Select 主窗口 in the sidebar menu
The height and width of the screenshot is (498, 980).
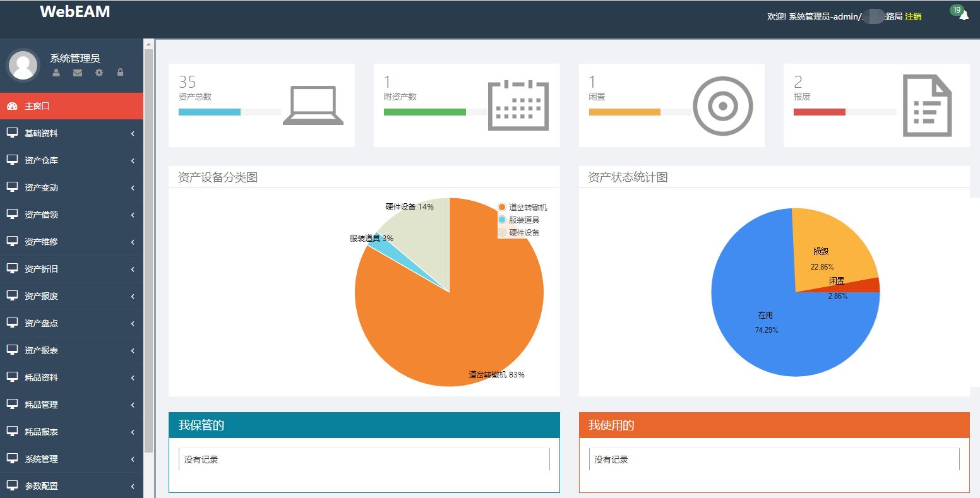(37, 106)
